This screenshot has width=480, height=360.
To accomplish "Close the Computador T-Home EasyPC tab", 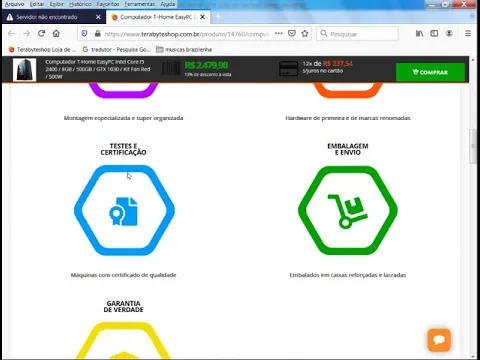I will (x=202, y=17).
